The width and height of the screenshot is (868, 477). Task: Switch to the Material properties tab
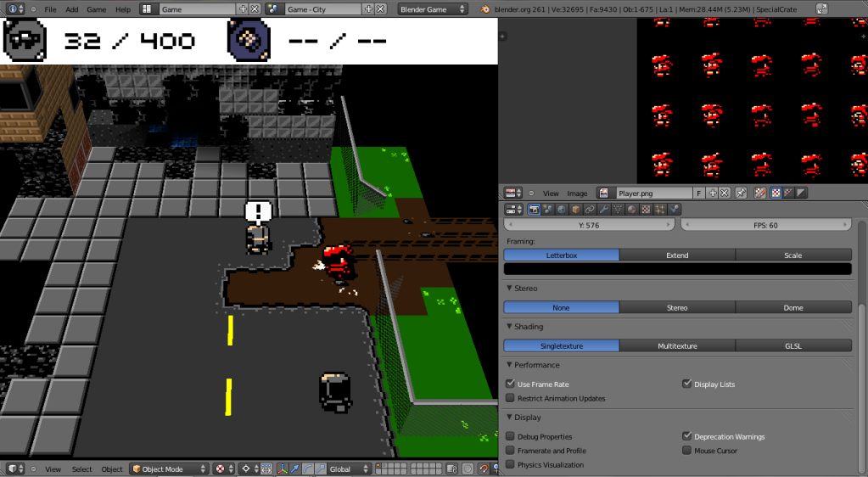[631, 209]
